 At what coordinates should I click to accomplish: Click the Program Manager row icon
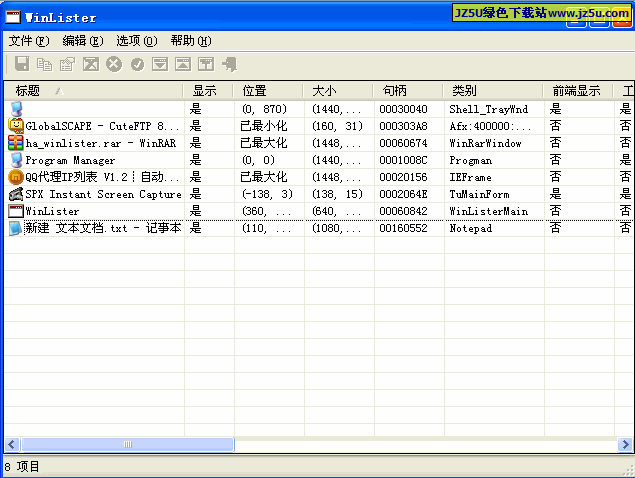coord(16,160)
